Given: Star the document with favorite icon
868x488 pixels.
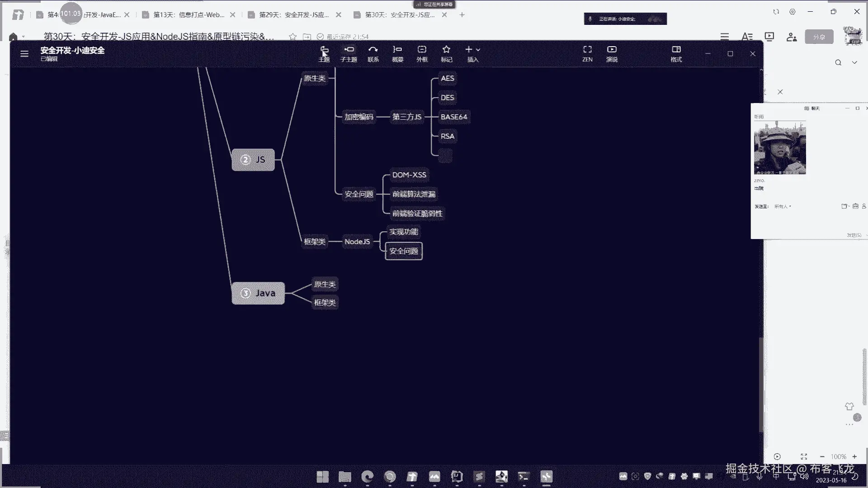Looking at the screenshot, I should click(x=293, y=37).
